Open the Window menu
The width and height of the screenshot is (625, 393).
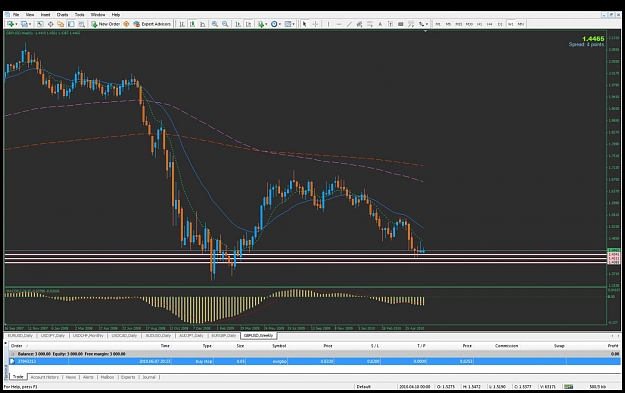[x=98, y=15]
